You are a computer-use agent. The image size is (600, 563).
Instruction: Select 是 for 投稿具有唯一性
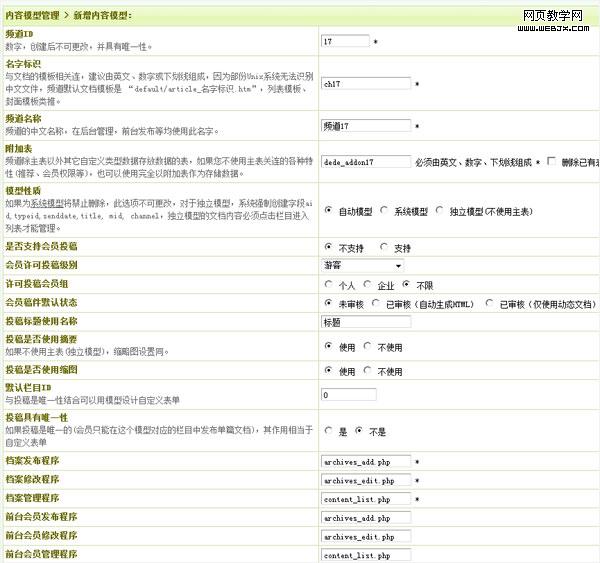[329, 431]
